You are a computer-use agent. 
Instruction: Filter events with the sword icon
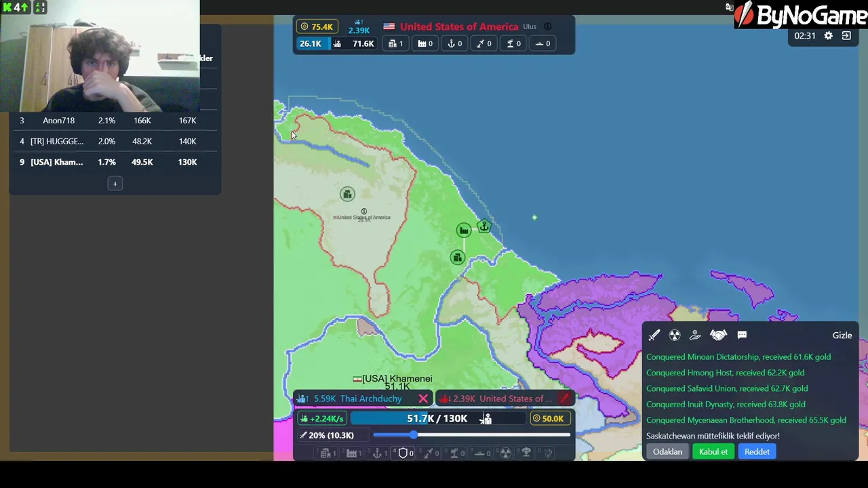(654, 335)
